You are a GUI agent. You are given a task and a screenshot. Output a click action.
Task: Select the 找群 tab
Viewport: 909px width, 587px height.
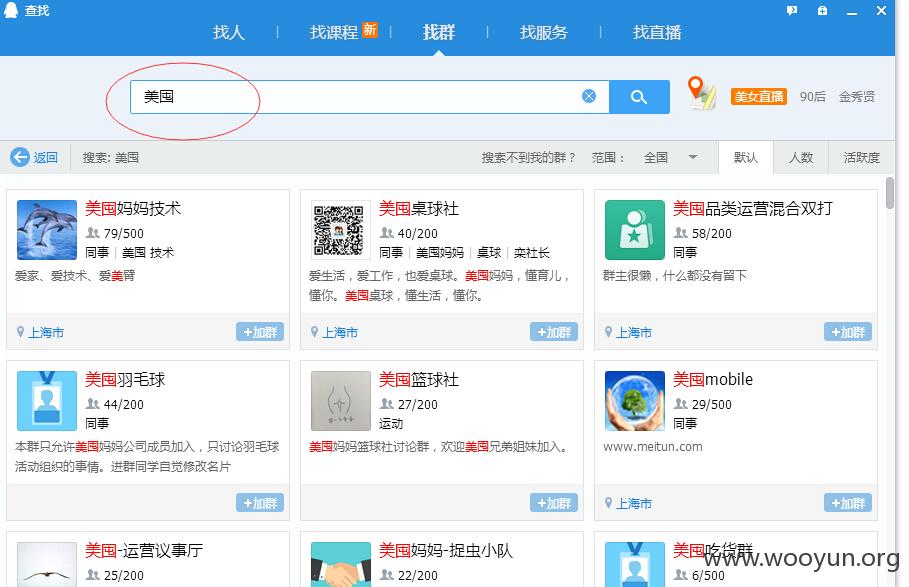439,32
